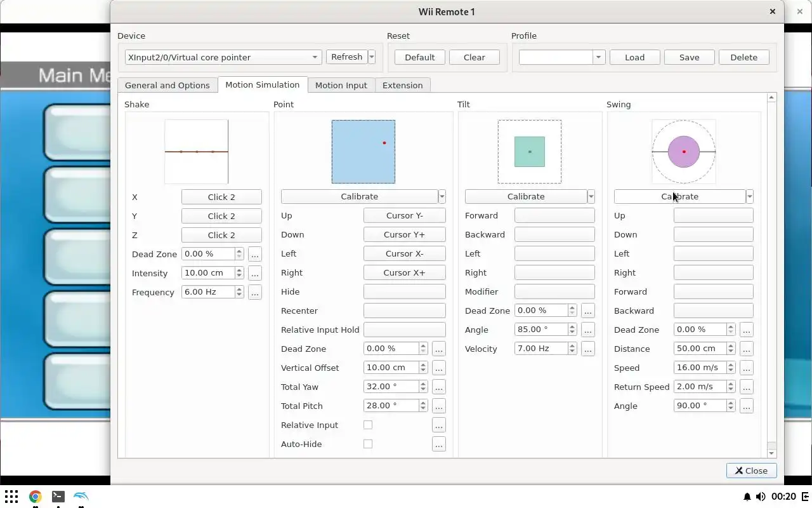Open advanced settings for Shake Dead Zone
Viewport: 812px width, 508px height.
[x=255, y=254]
